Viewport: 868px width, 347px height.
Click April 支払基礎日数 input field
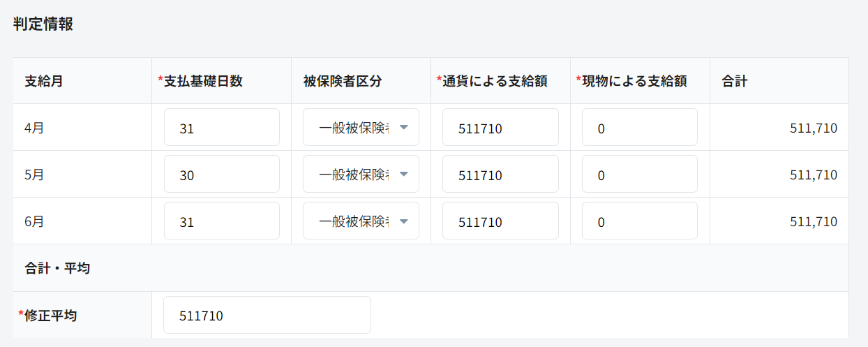coord(222,128)
